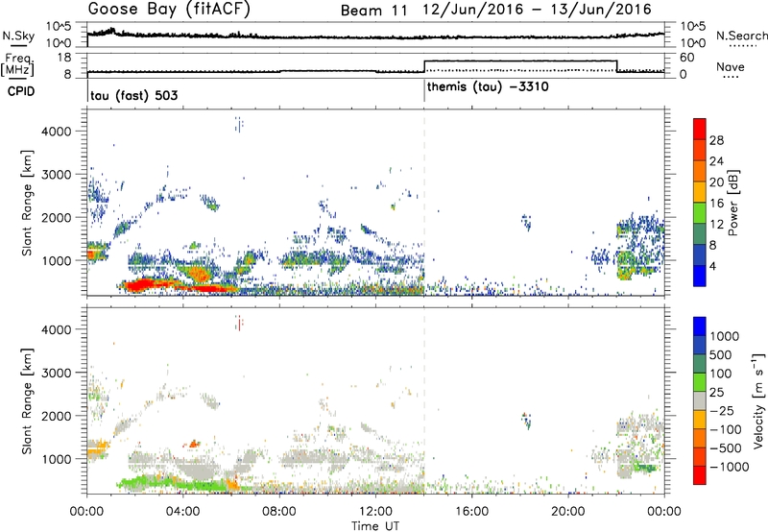Click the "4000" range tick on the power panel
Image resolution: width=768 pixels, height=532 pixels.
tap(57, 132)
